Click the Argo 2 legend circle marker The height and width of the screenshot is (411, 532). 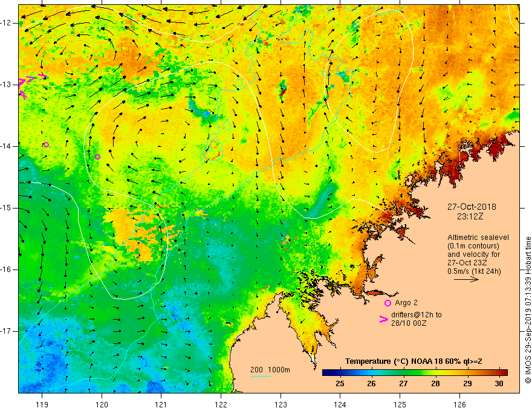(388, 303)
